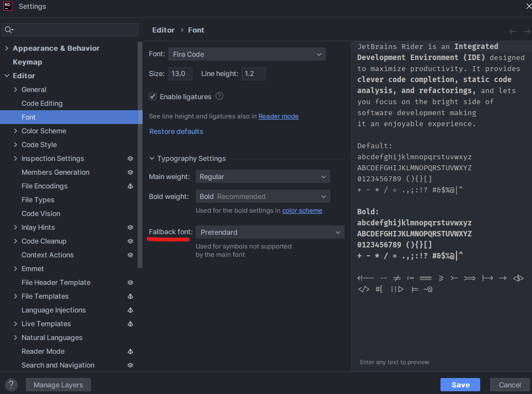
Task: Expand the Inlay Hints node arrow
Action: point(15,228)
